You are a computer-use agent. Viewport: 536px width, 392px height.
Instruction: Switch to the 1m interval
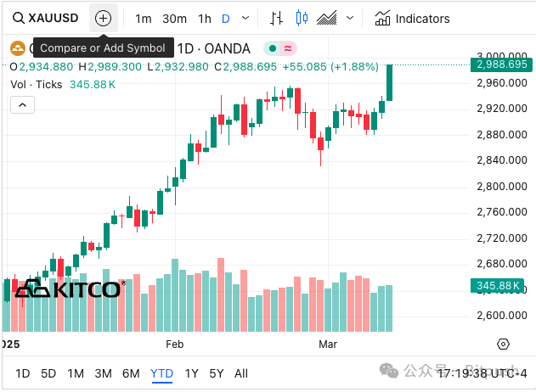(144, 18)
